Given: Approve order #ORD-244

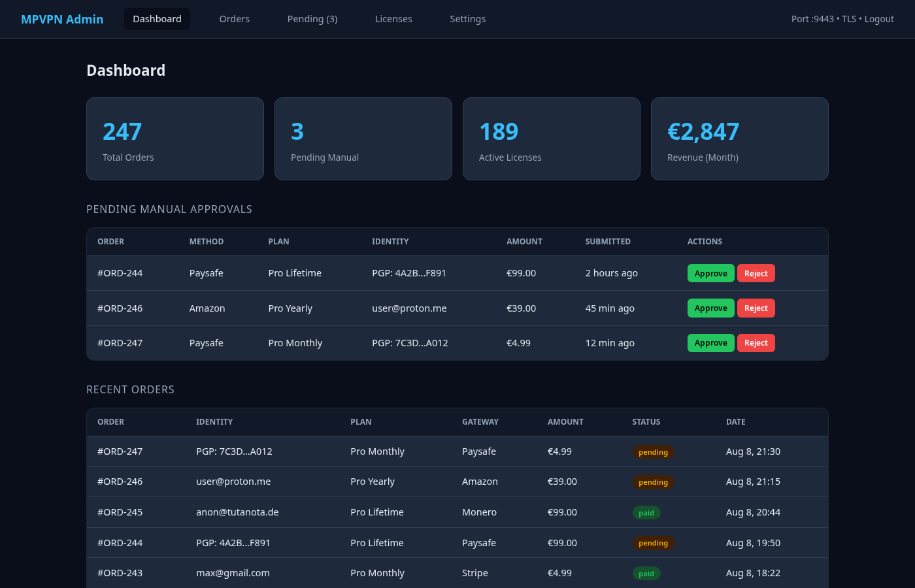Looking at the screenshot, I should [x=710, y=273].
